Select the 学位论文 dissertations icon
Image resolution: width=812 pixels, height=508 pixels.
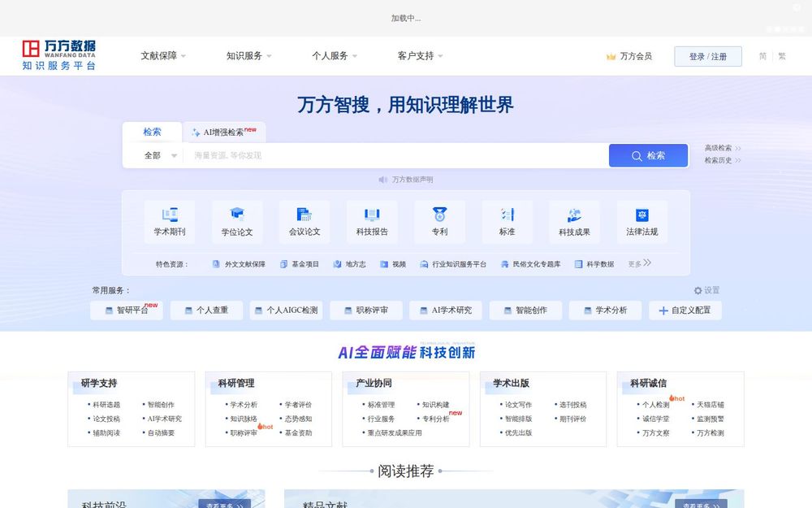(x=235, y=220)
